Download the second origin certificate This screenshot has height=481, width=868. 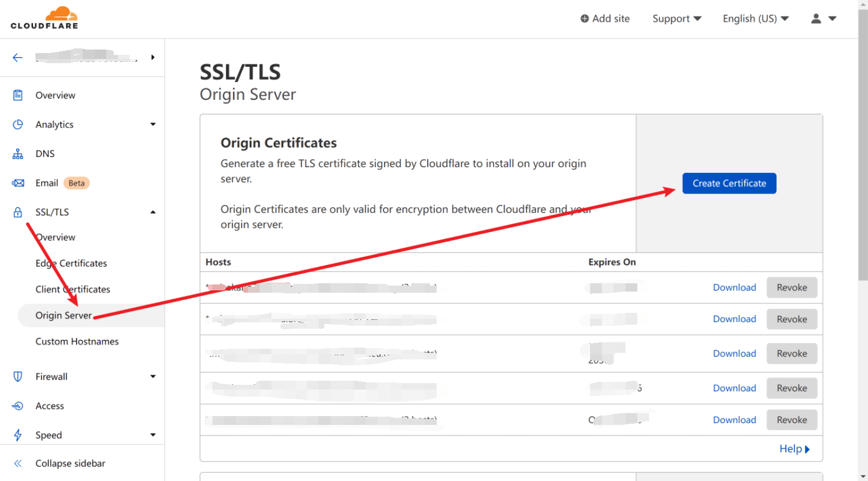pyautogui.click(x=734, y=319)
